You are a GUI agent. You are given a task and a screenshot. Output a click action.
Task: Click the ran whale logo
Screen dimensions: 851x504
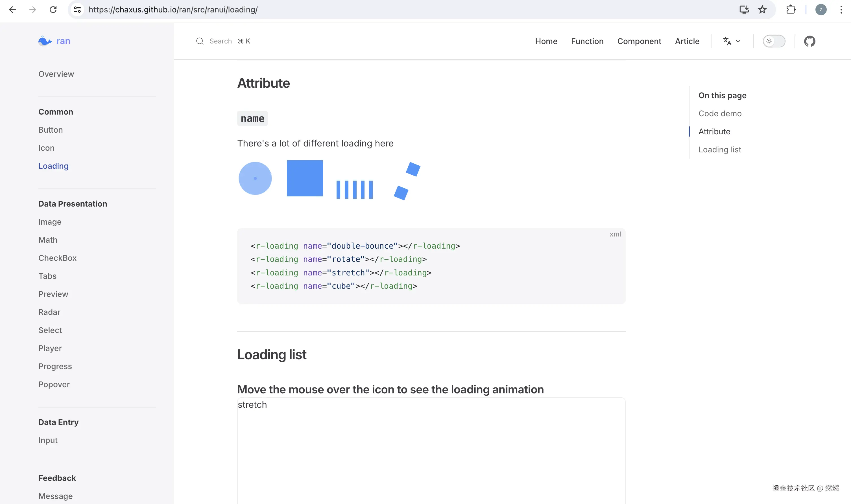(x=45, y=41)
